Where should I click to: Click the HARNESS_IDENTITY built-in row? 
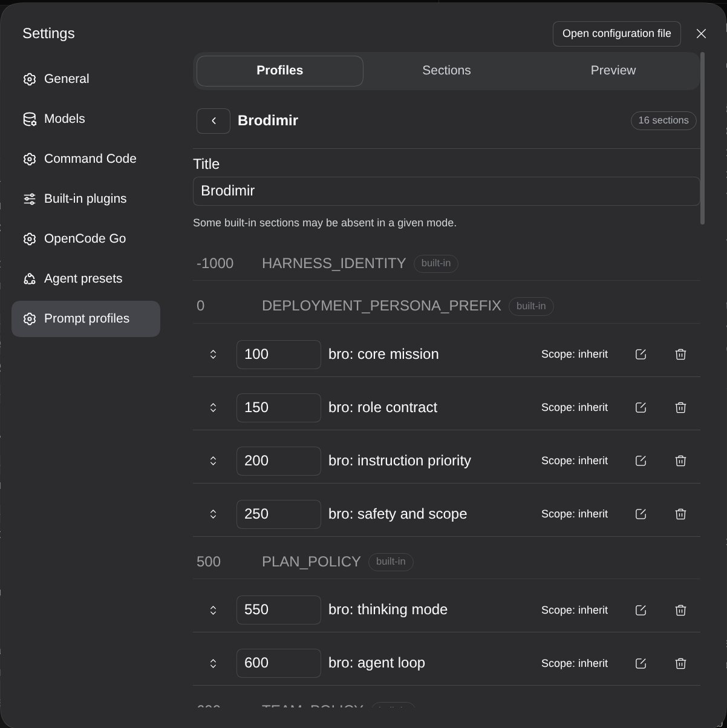pos(446,264)
